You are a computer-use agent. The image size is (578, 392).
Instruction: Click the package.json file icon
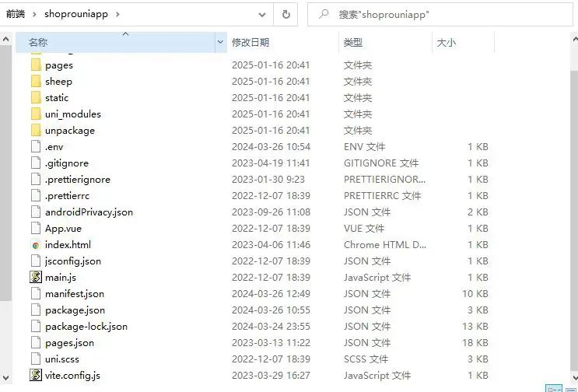(36, 310)
